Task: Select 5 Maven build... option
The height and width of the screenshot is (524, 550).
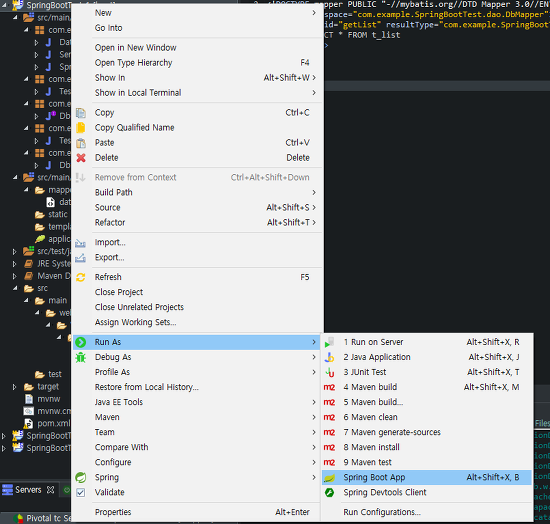Action: (427, 402)
